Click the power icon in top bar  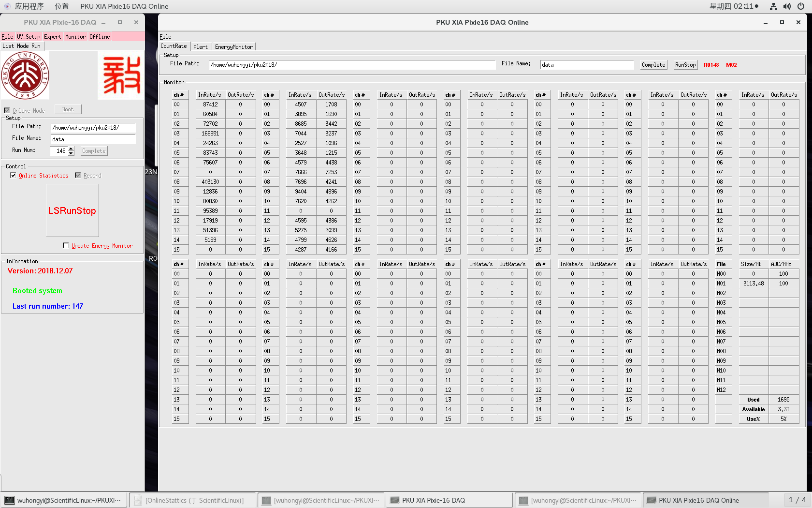pos(801,6)
